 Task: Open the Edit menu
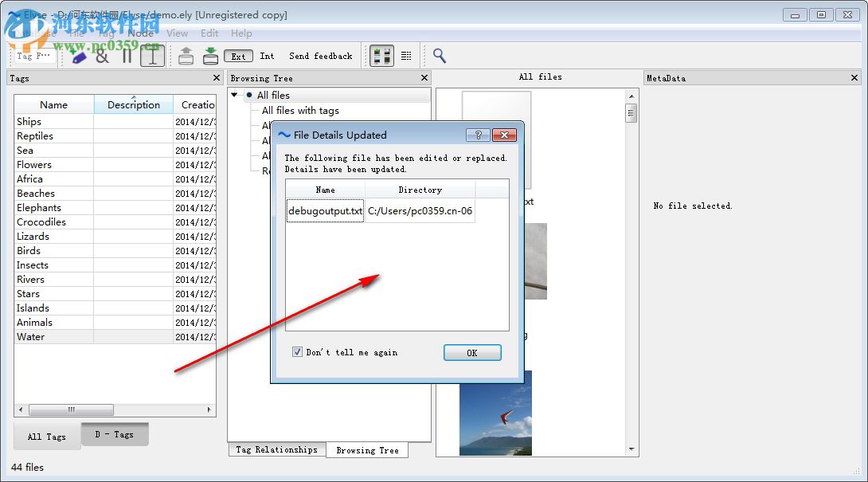209,33
